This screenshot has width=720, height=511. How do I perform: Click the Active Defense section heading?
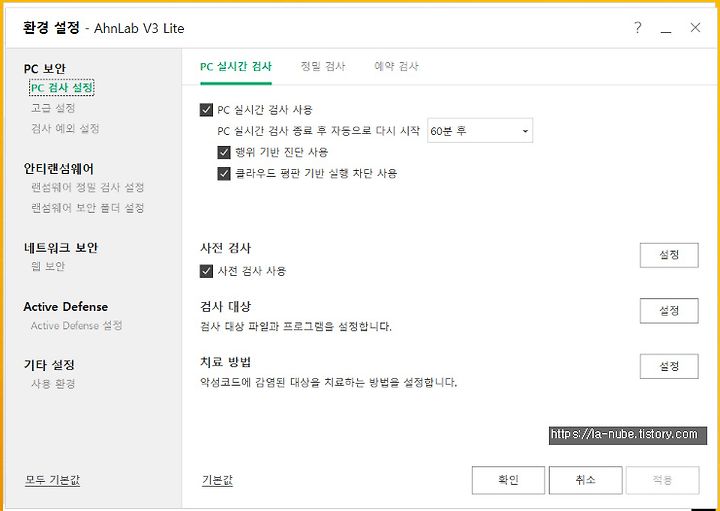[66, 307]
